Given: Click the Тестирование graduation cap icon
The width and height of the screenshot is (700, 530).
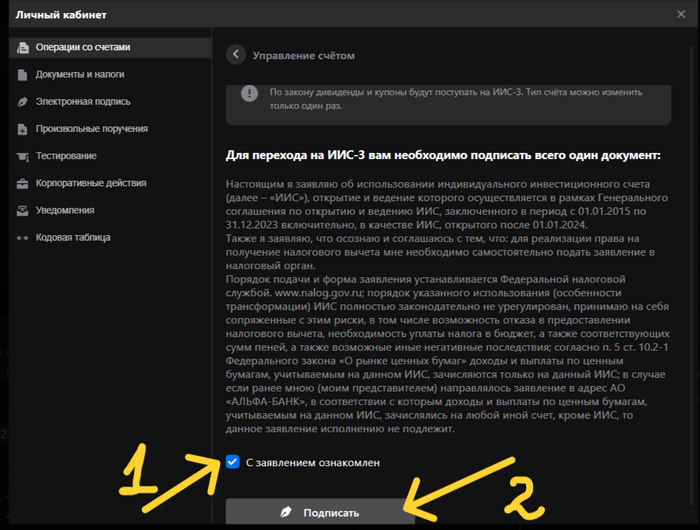Looking at the screenshot, I should pos(22,156).
